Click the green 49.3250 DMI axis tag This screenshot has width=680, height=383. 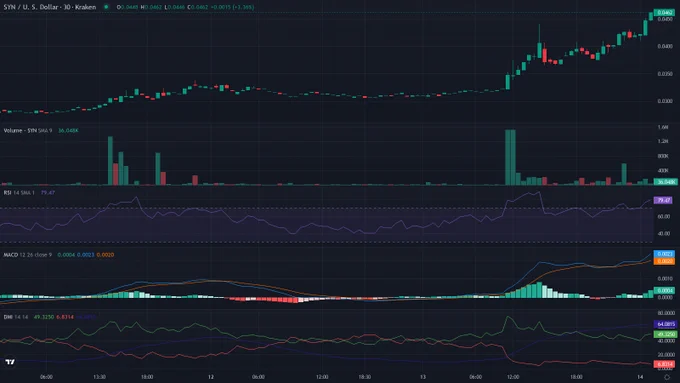[x=665, y=334]
